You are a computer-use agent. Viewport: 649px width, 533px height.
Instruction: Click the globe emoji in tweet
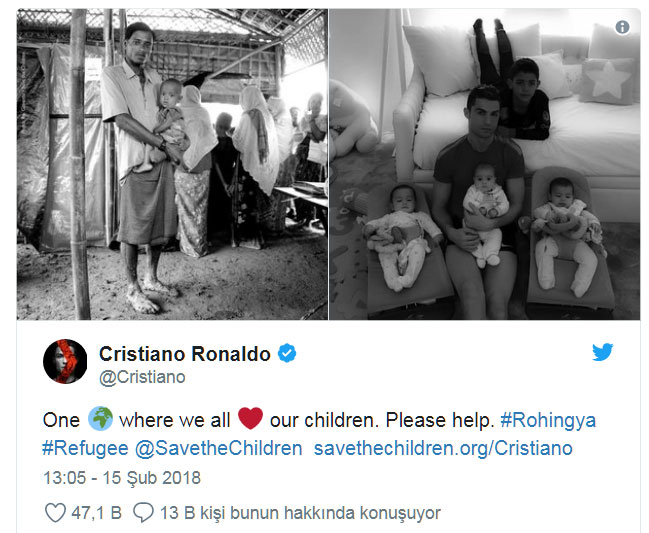pos(100,419)
